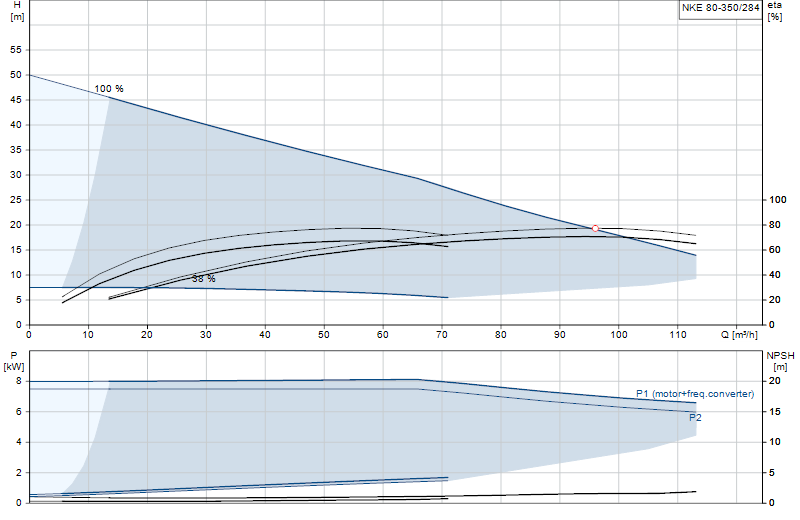Click the 4 tick on the P [kW] axis
Image resolution: width=800 pixels, height=520 pixels.
pos(19,442)
